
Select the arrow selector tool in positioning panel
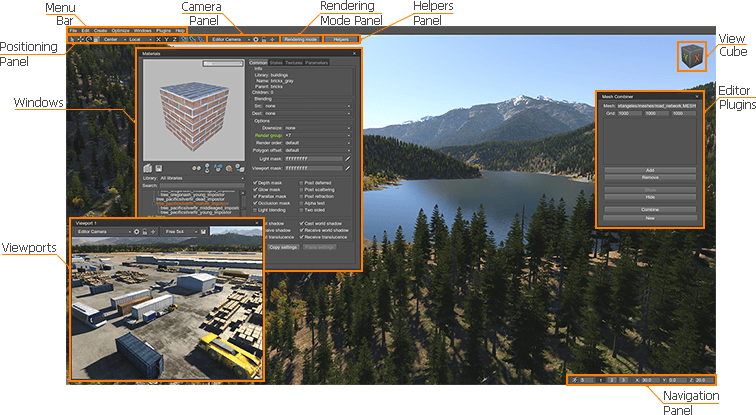(71, 39)
